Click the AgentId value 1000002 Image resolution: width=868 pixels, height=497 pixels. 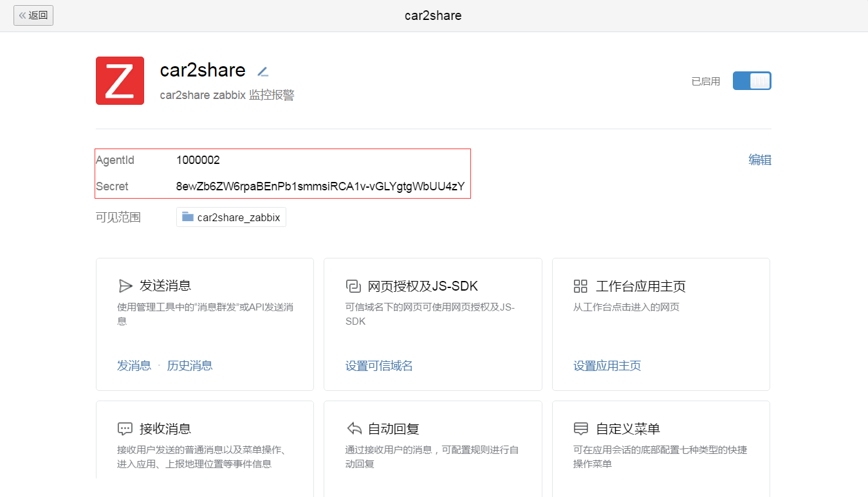click(198, 160)
